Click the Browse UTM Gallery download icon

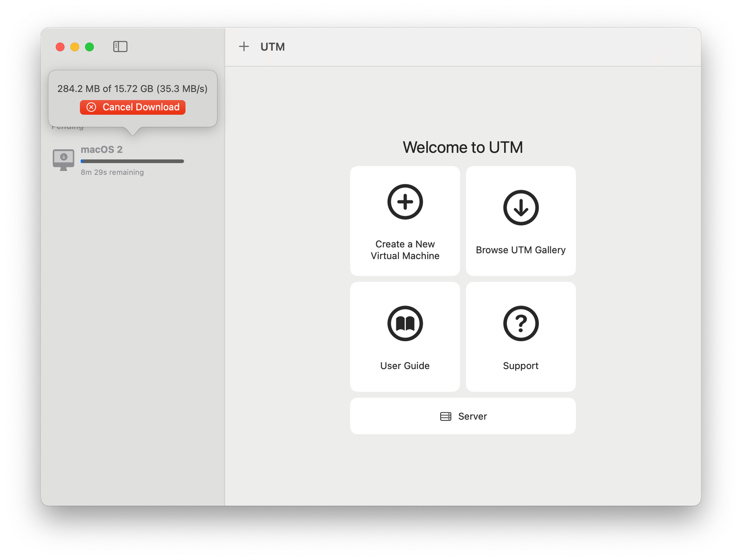(520, 208)
